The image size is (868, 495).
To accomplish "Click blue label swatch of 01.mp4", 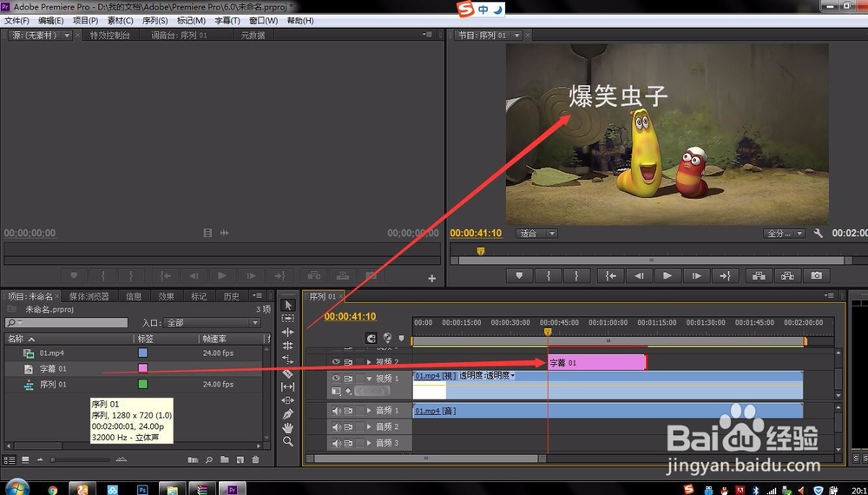I will [x=143, y=353].
